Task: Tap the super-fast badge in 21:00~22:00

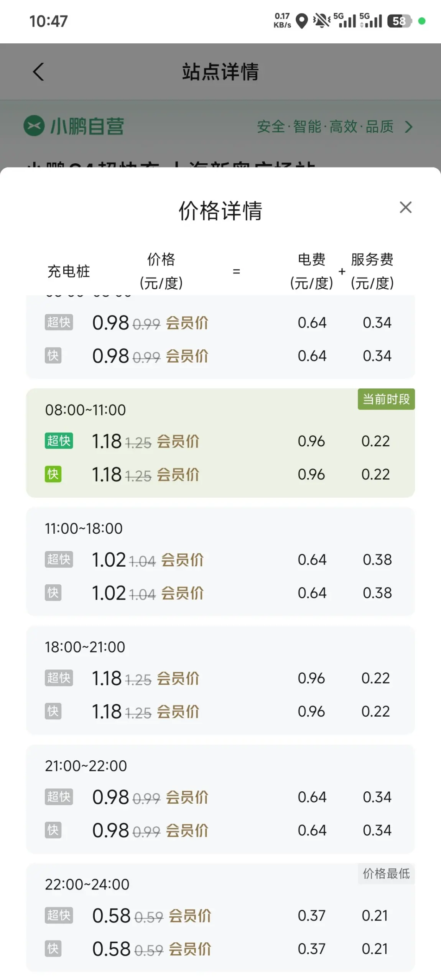Action: pos(59,797)
